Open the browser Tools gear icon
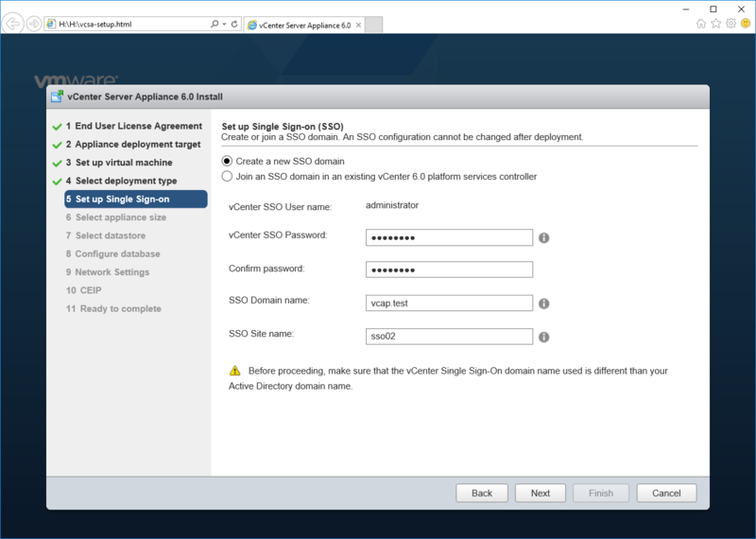This screenshot has width=756, height=539. point(730,24)
